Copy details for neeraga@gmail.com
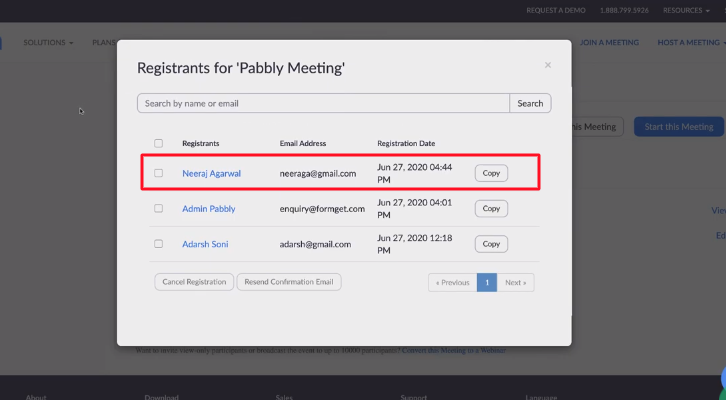 coord(491,173)
